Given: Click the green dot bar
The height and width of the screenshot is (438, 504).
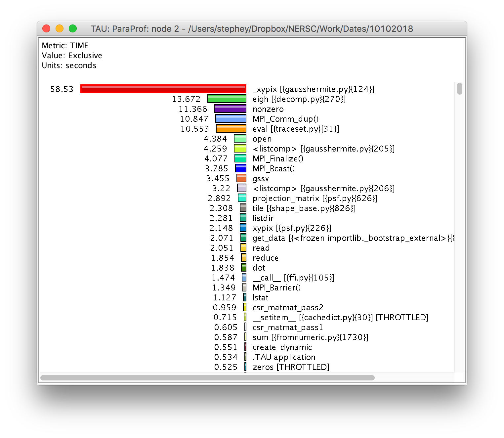Looking at the screenshot, I should 244,267.
